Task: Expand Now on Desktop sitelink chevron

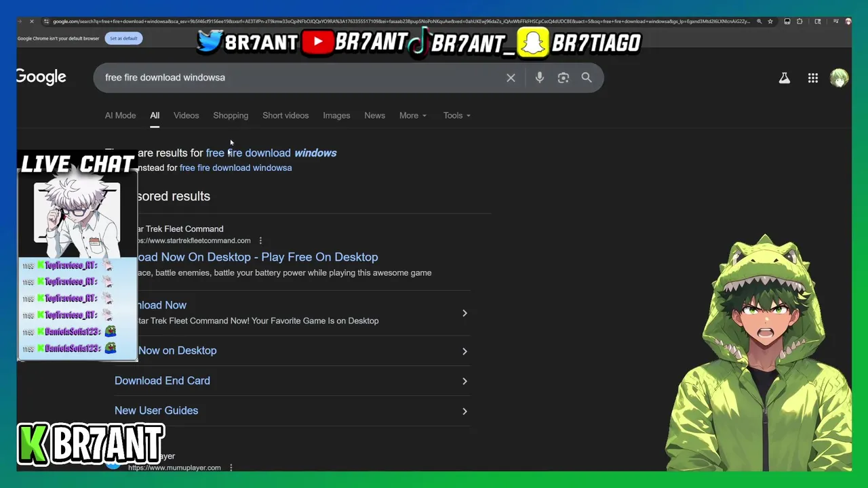Action: [x=465, y=351]
